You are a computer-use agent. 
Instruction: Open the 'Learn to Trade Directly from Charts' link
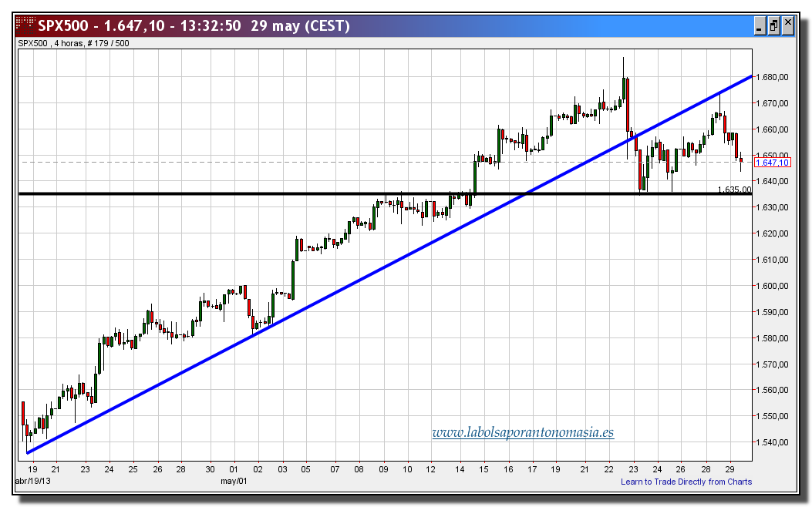tap(686, 482)
